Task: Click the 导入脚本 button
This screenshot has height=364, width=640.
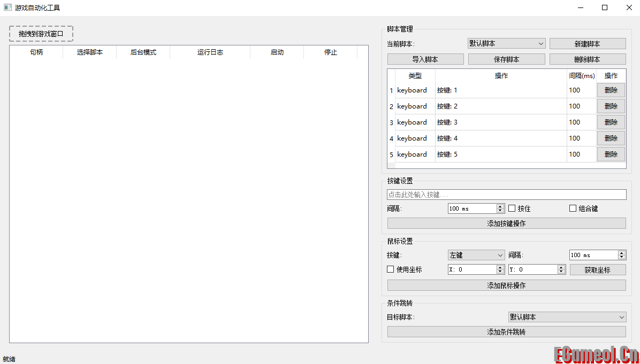Action: (425, 59)
